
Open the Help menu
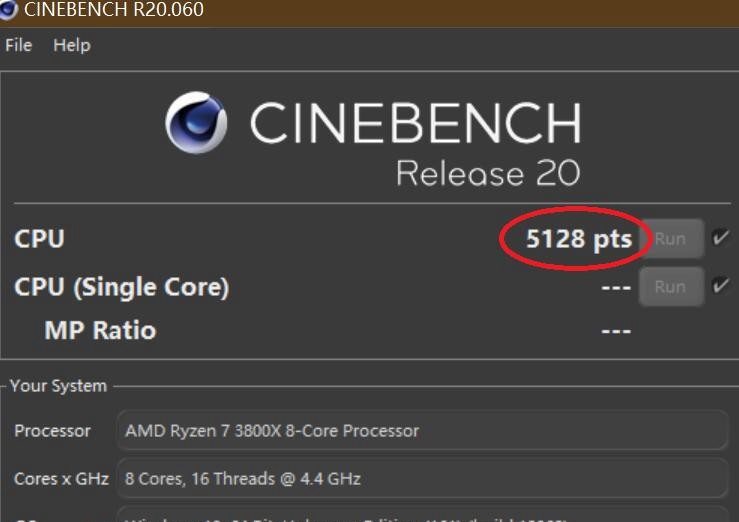72,45
